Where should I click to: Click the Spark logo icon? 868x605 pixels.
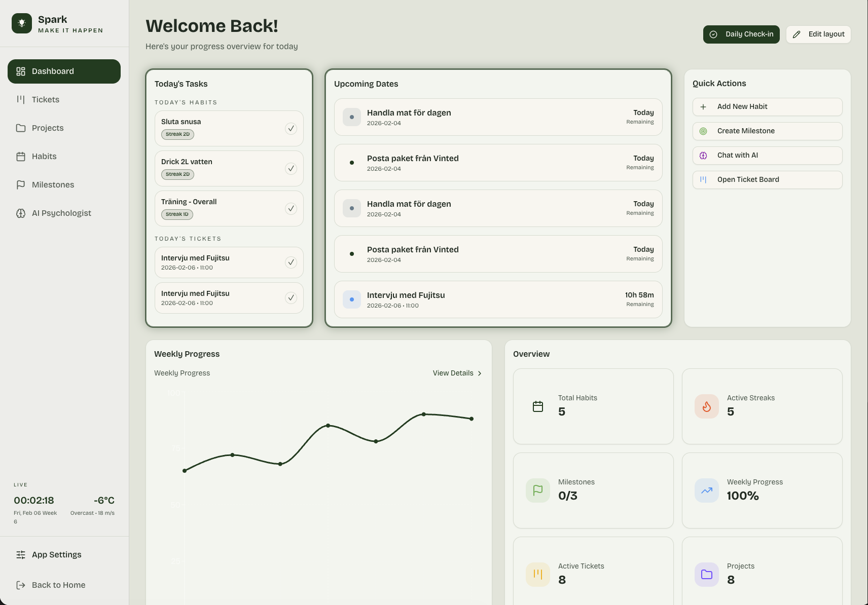click(x=21, y=22)
